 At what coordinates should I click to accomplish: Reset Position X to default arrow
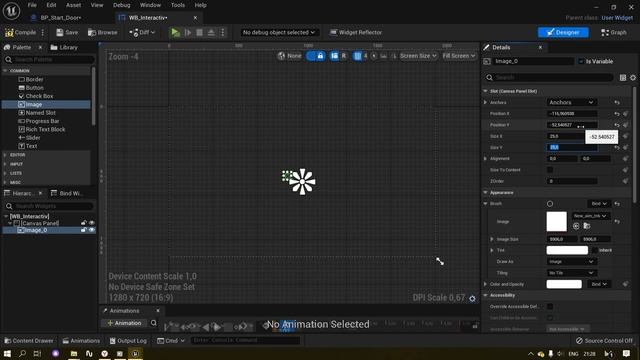pos(617,114)
